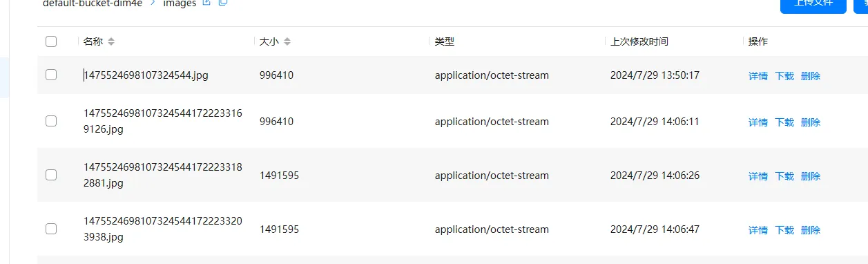Click the copy icon beside images breadcrumb

[223, 3]
